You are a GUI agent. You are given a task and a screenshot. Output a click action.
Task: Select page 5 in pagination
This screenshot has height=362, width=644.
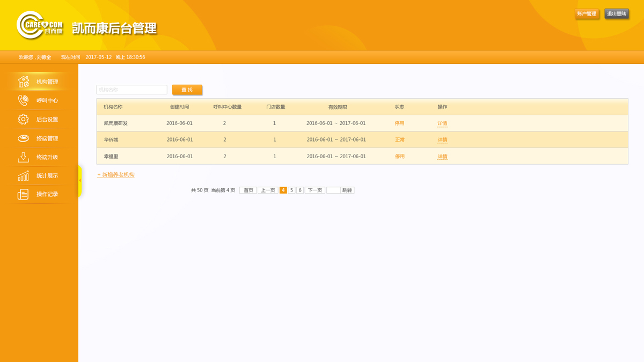[x=291, y=190]
